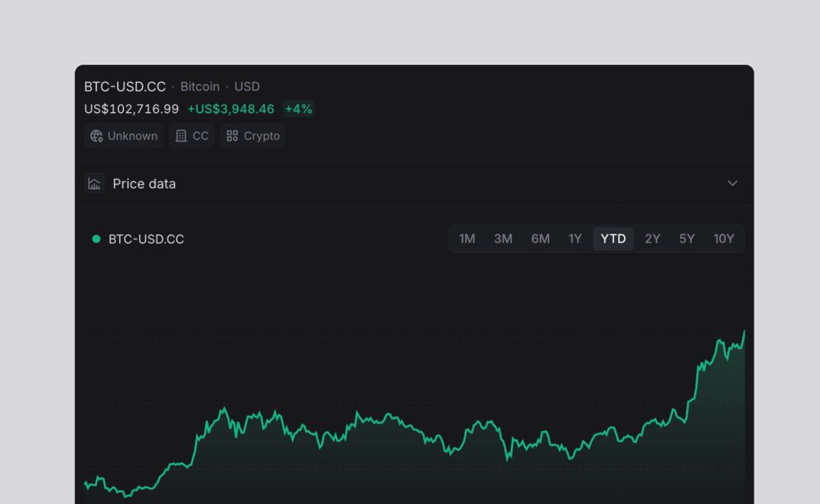Click the price line chart peak

click(745, 332)
